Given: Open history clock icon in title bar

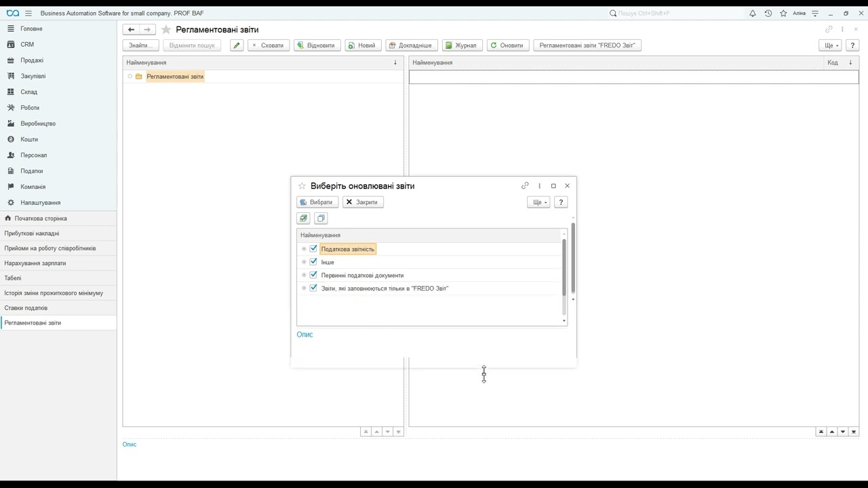Looking at the screenshot, I should tap(768, 13).
